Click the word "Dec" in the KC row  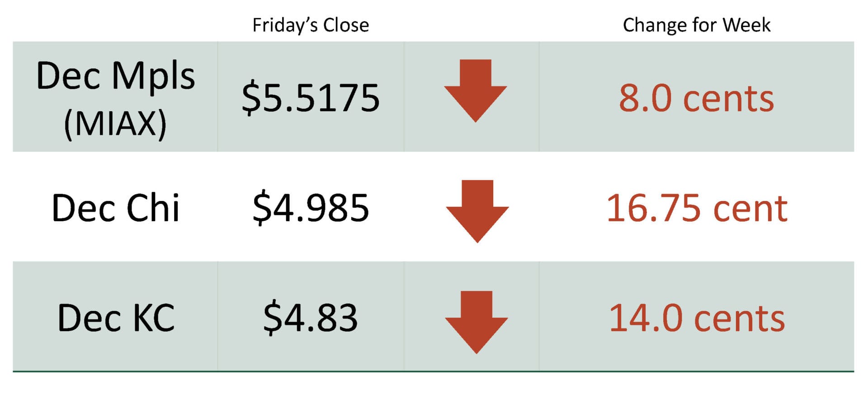[90, 318]
